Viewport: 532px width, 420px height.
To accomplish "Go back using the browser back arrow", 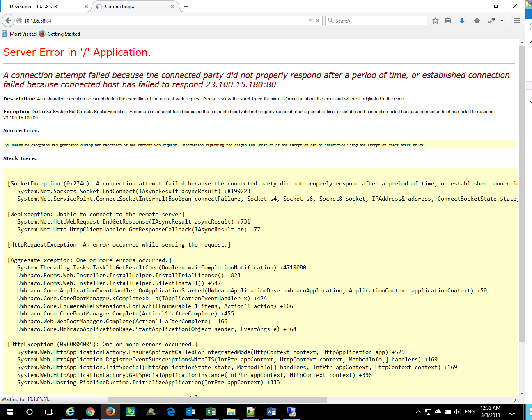I will [8, 21].
